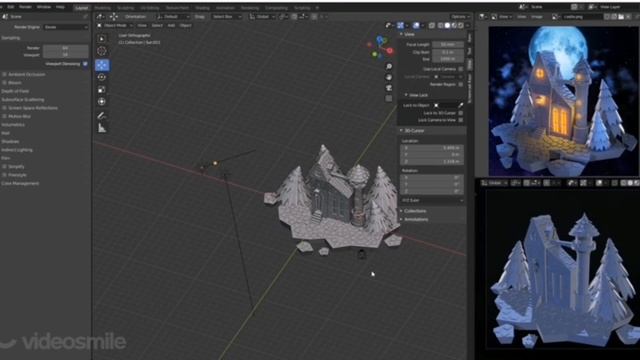Image resolution: width=640 pixels, height=360 pixels.
Task: Click the zoom magnifier navigation icon
Action: [x=389, y=67]
